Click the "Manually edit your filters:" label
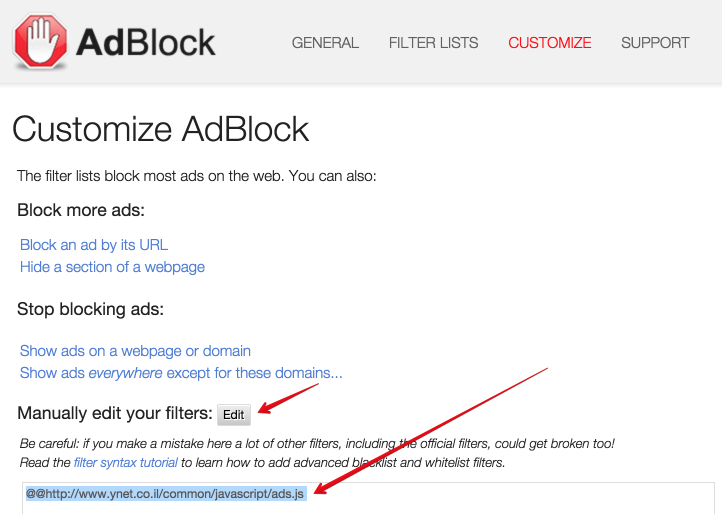Image resolution: width=722 pixels, height=514 pixels. 114,413
